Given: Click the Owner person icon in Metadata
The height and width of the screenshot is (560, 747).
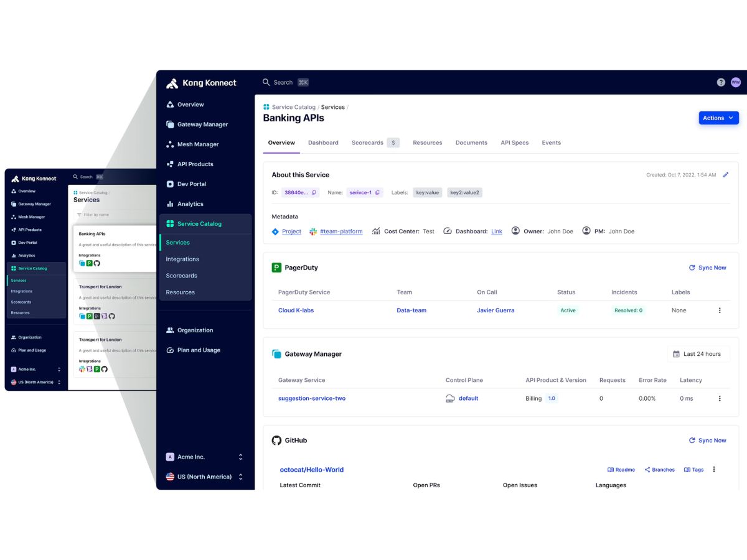Looking at the screenshot, I should point(515,231).
